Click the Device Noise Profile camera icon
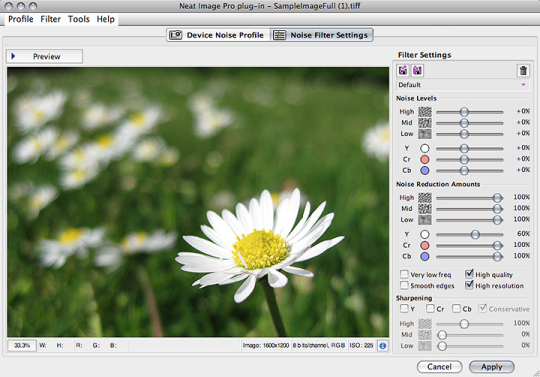 click(x=175, y=35)
